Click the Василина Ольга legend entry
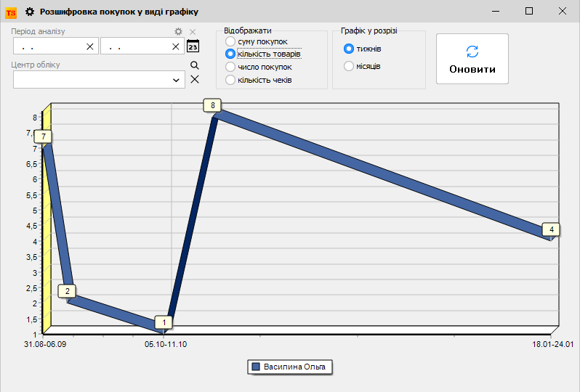Screen dimensions: 580x392 coord(294,367)
